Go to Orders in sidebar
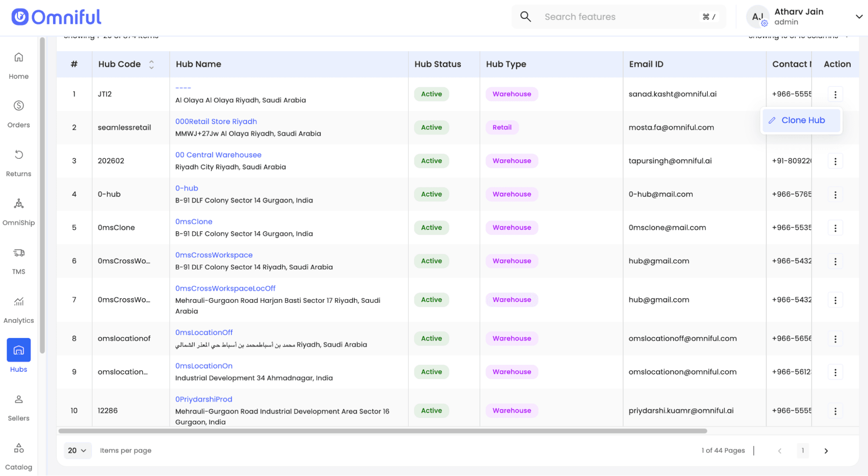Viewport: 868px width, 476px height. click(x=19, y=106)
